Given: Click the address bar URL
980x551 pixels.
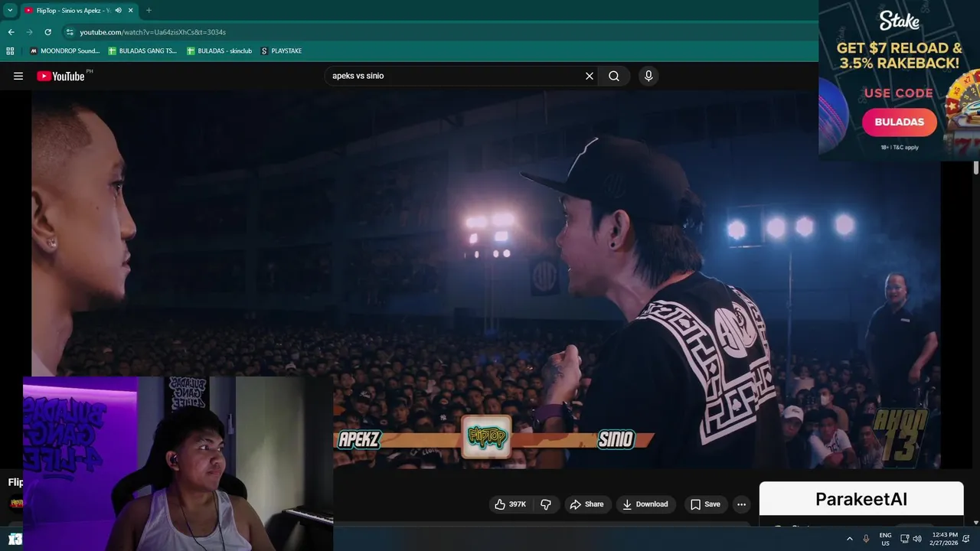Looking at the screenshot, I should point(152,32).
